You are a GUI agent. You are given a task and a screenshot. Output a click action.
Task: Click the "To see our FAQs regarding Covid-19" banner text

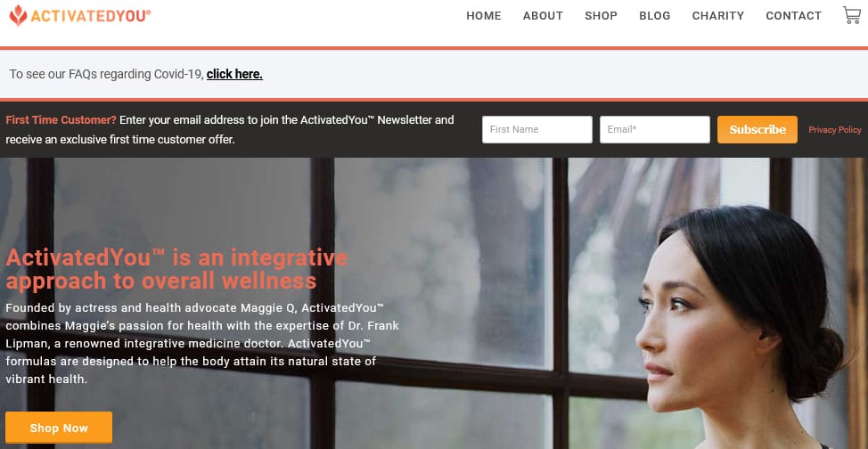click(x=107, y=74)
